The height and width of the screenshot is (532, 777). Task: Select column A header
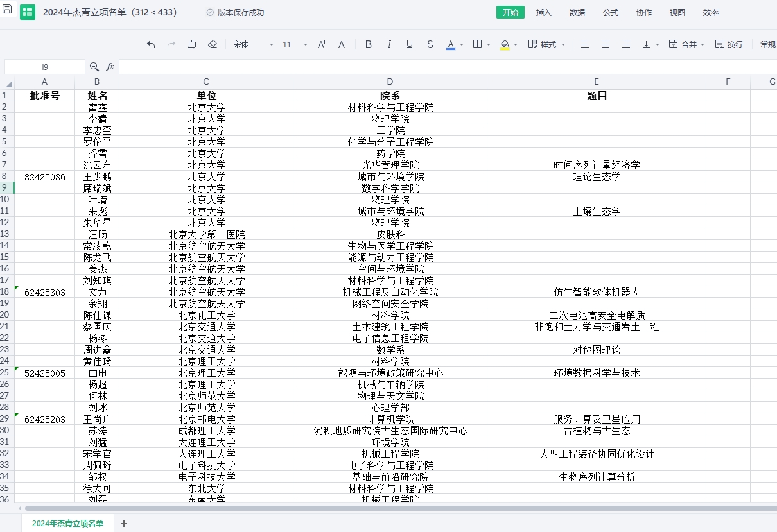[44, 82]
